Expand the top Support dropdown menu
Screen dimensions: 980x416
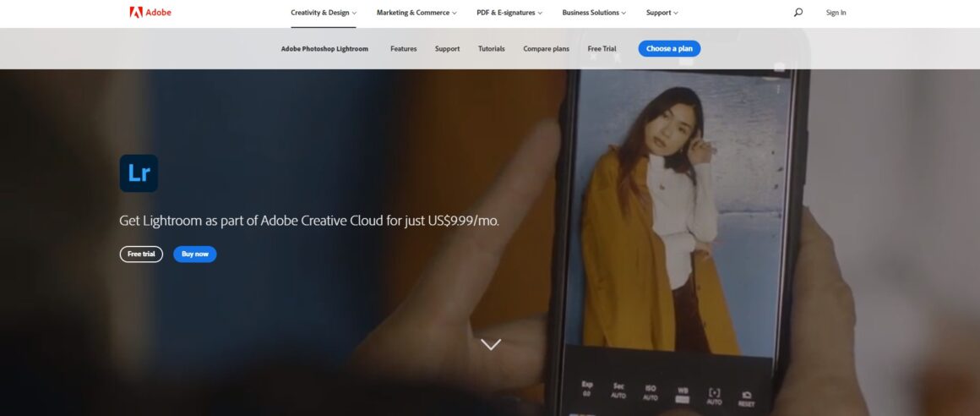tap(661, 13)
